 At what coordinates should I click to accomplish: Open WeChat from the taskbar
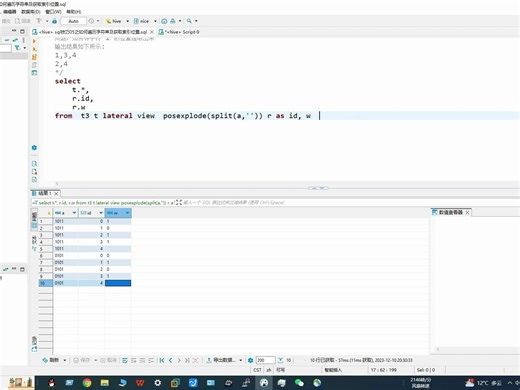[x=299, y=383]
